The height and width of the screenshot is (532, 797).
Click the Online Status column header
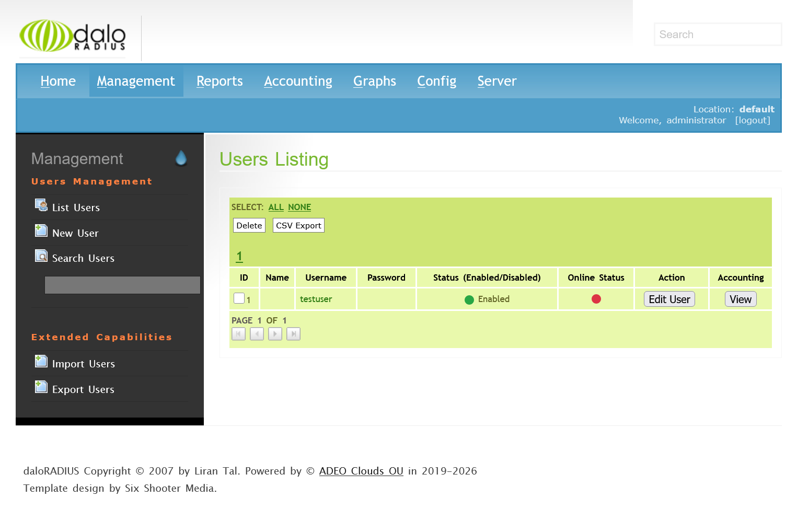pyautogui.click(x=596, y=277)
